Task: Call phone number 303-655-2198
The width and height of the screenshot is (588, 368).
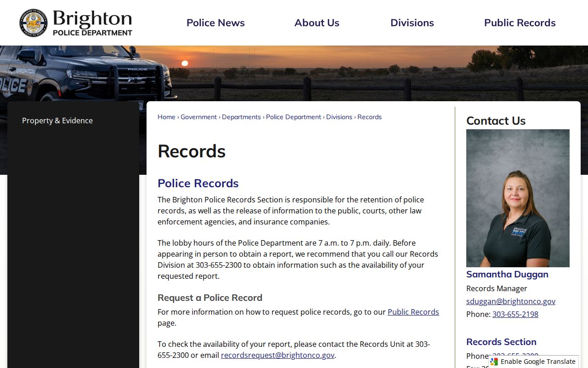Action: coord(515,314)
